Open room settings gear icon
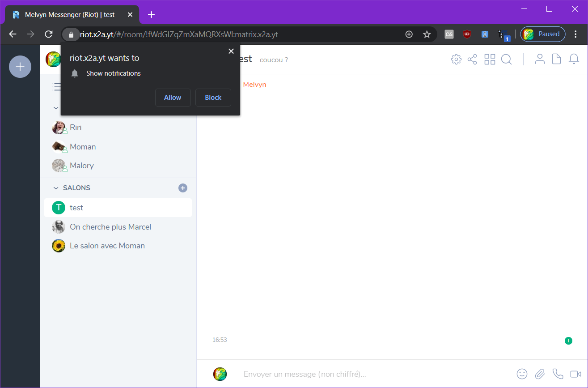588x388 pixels. pos(456,60)
